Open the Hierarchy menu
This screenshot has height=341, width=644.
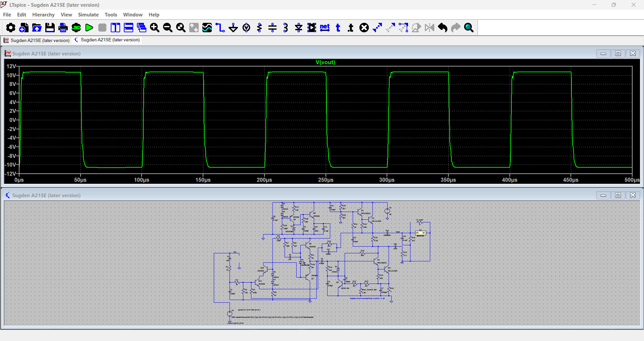coord(43,15)
